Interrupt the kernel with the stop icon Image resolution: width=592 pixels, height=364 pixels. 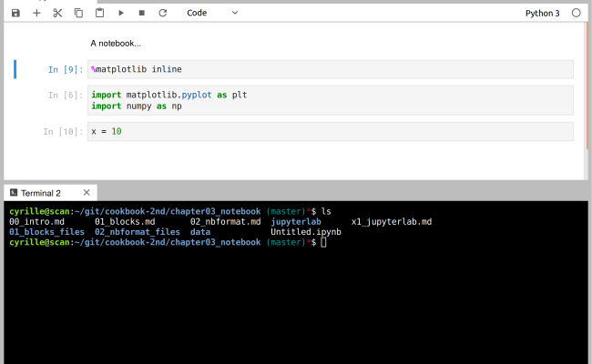point(142,14)
